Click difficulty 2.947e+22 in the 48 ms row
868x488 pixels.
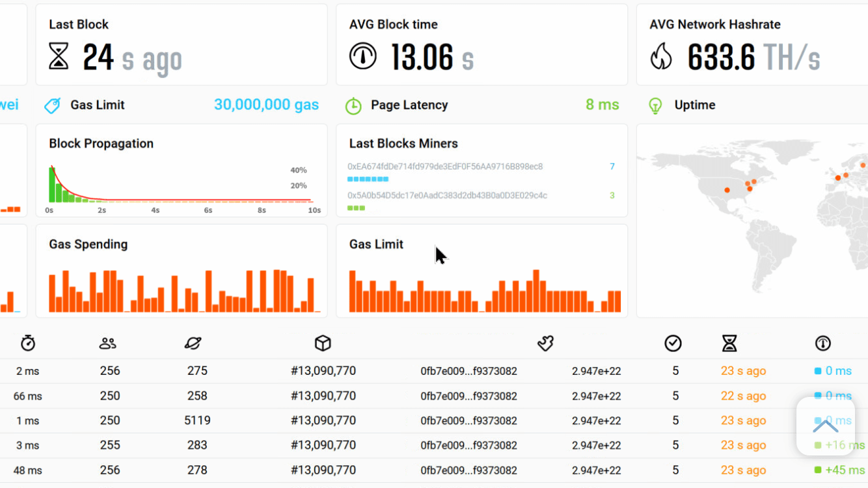click(x=597, y=470)
